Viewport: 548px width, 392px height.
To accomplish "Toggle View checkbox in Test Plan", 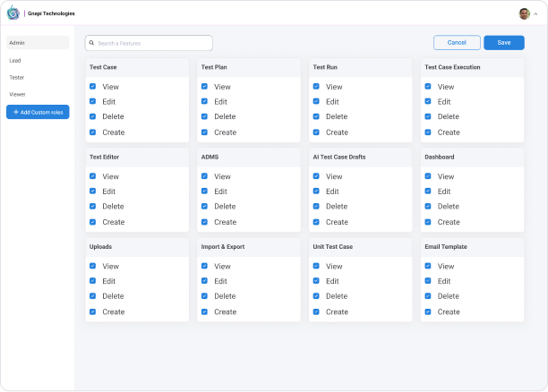I will point(204,86).
